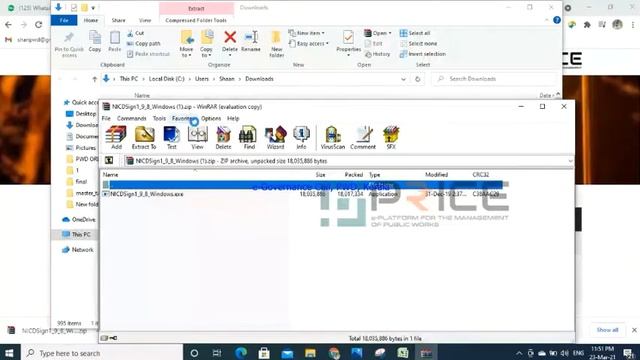Open the WinRAR Tools menu
The height and width of the screenshot is (360, 640).
159,118
